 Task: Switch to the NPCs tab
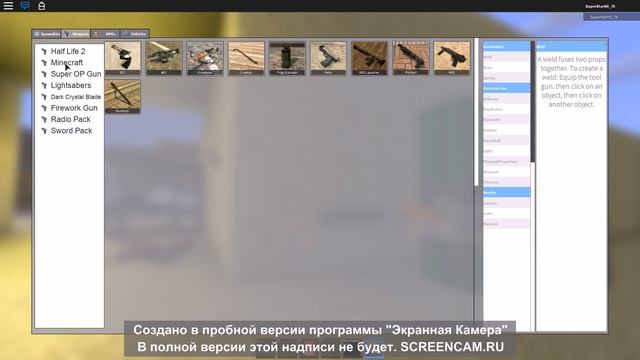click(x=106, y=34)
